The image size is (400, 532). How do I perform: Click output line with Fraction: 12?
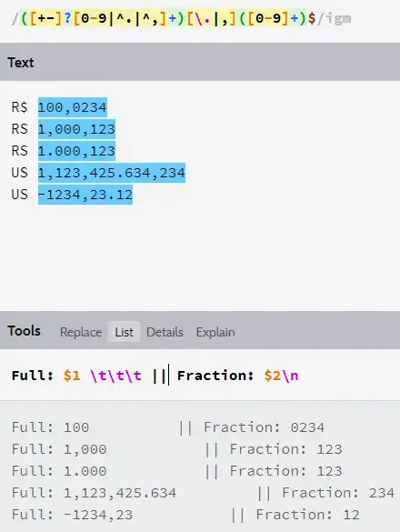(x=185, y=515)
